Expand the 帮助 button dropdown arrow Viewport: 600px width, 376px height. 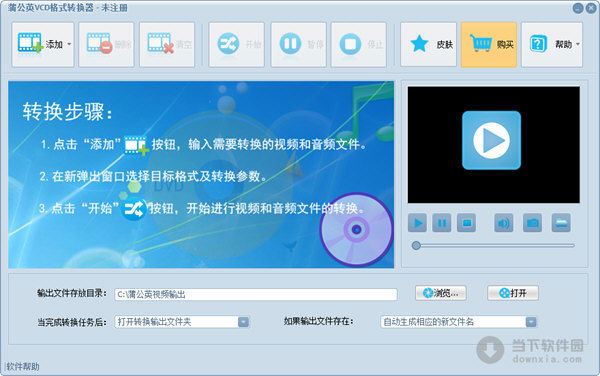click(x=578, y=44)
